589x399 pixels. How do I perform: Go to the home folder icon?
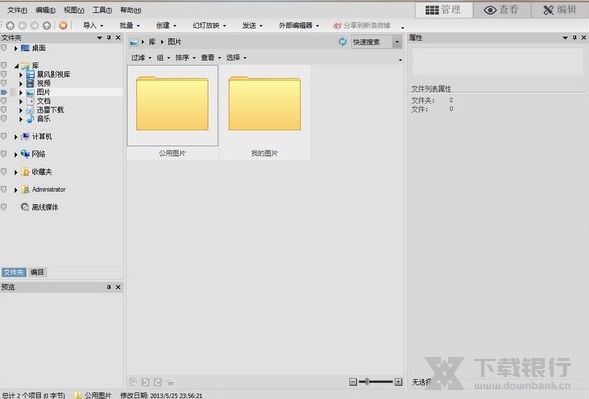(x=11, y=26)
